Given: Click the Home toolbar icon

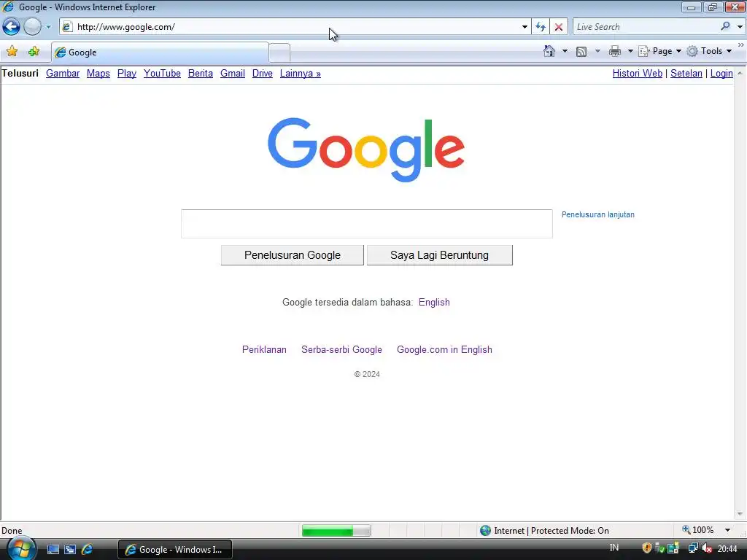Looking at the screenshot, I should [x=549, y=51].
